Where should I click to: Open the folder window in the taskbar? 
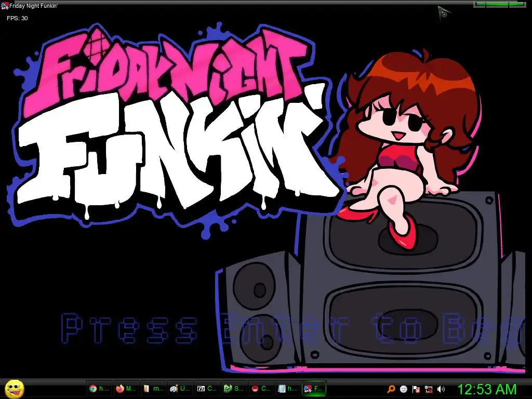(x=153, y=389)
